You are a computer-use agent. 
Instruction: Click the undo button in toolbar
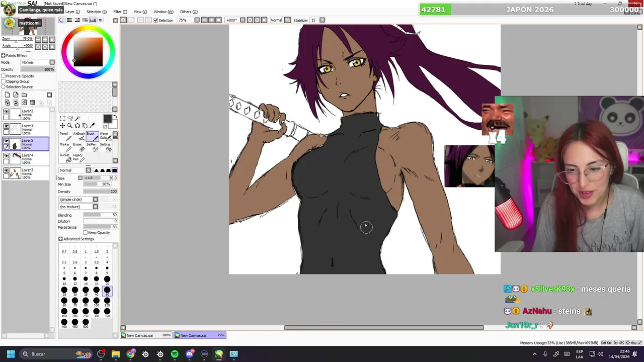tap(123, 20)
